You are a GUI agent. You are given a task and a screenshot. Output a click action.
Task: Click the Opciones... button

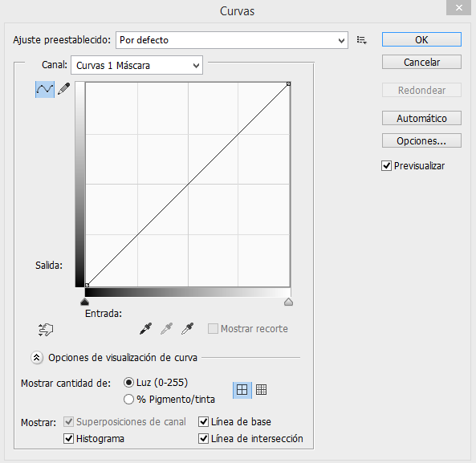click(421, 140)
